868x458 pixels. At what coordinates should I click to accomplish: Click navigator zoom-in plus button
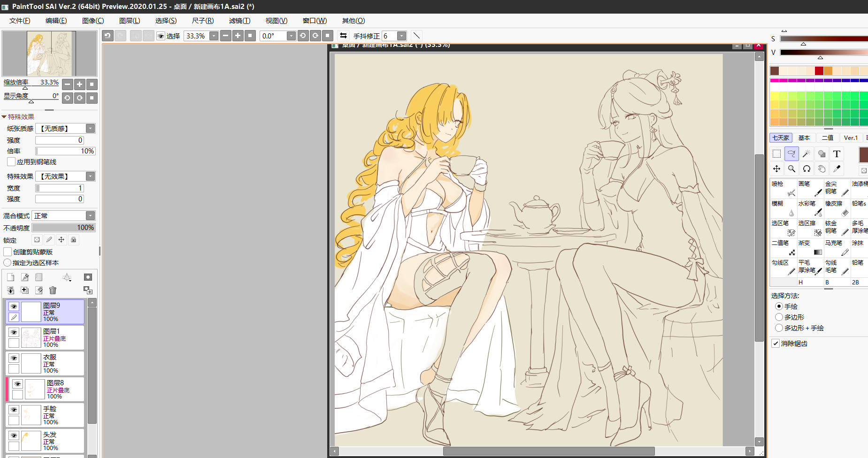(80, 84)
